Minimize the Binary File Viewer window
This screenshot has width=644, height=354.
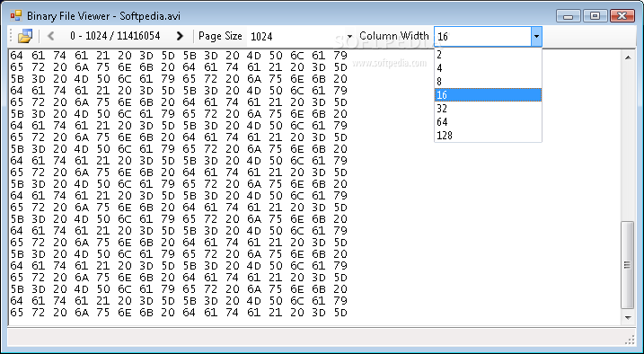(569, 16)
